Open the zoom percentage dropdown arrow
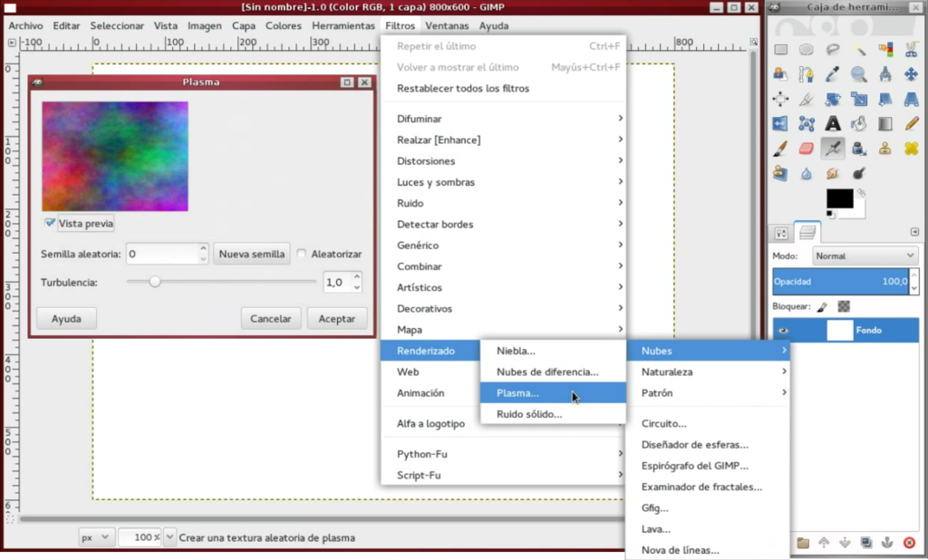 coord(169,537)
